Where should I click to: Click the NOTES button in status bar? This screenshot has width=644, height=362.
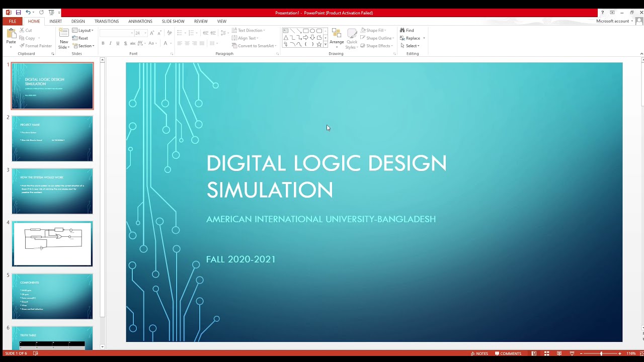coord(479,353)
